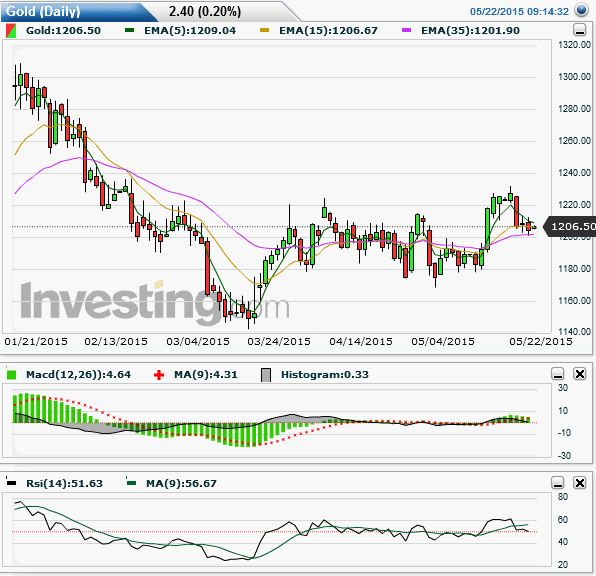The image size is (596, 576).
Task: Select the Gold (Daily) title tab
Action: 43,11
